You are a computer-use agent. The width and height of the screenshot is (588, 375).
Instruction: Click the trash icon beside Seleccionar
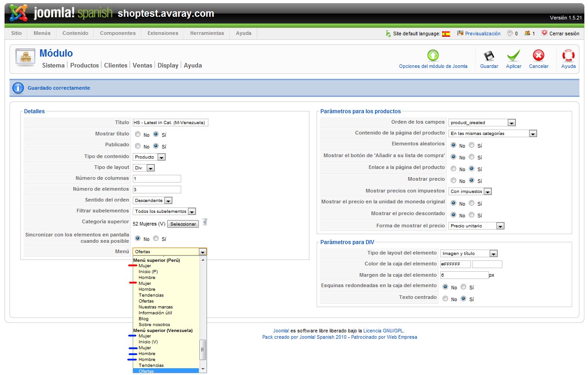[x=205, y=222]
